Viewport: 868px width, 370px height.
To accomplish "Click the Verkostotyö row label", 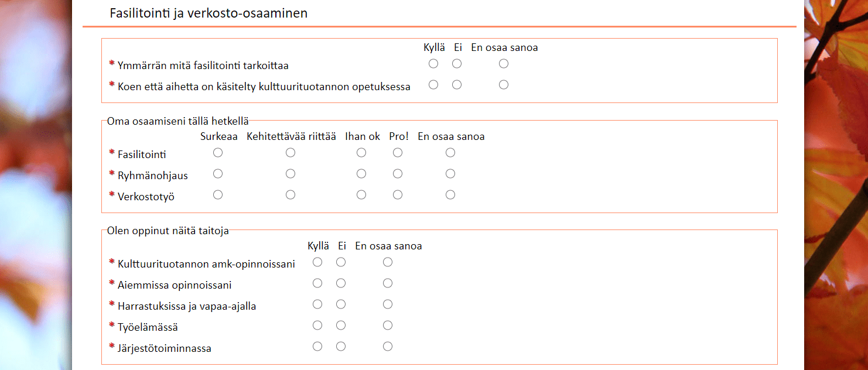I will coord(146,197).
